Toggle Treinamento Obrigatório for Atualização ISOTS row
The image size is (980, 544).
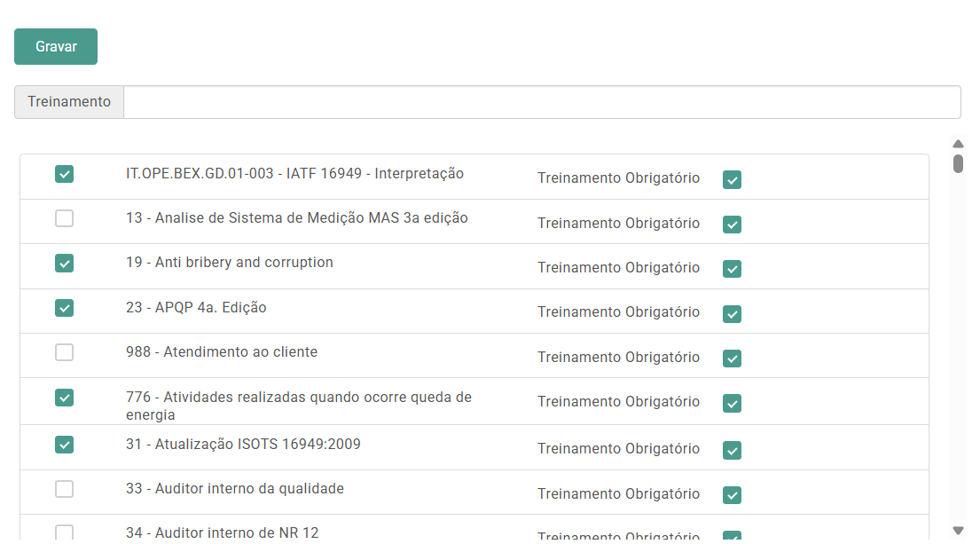[x=732, y=451]
